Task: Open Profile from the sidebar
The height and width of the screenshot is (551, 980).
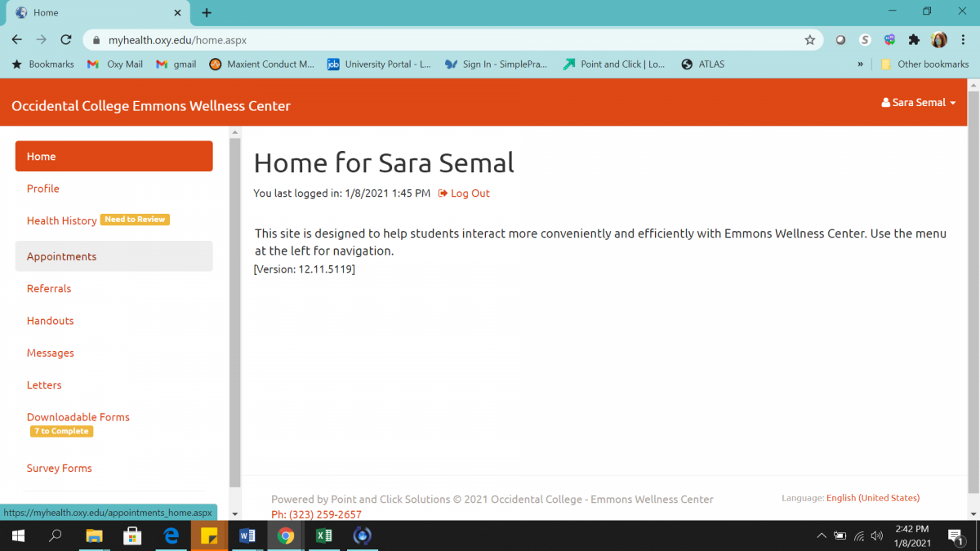Action: point(43,189)
